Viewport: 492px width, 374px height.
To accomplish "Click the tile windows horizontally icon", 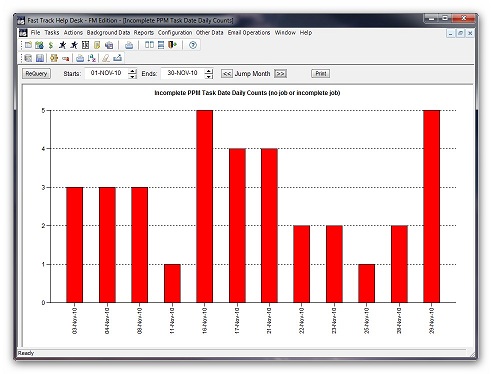I will (161, 45).
